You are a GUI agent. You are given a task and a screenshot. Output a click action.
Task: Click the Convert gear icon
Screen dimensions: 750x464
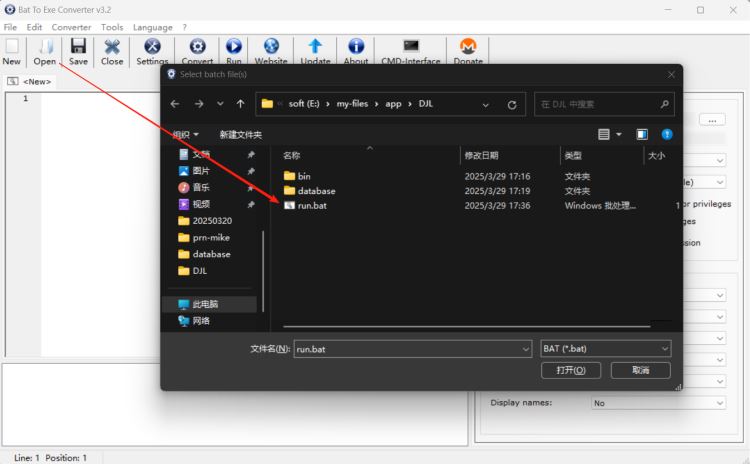197,46
